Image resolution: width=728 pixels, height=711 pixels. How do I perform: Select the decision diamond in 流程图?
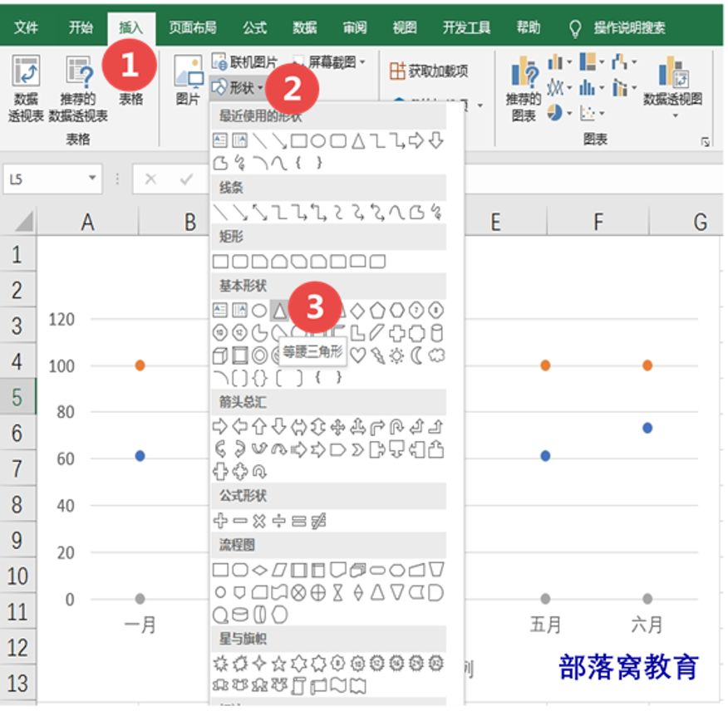259,570
